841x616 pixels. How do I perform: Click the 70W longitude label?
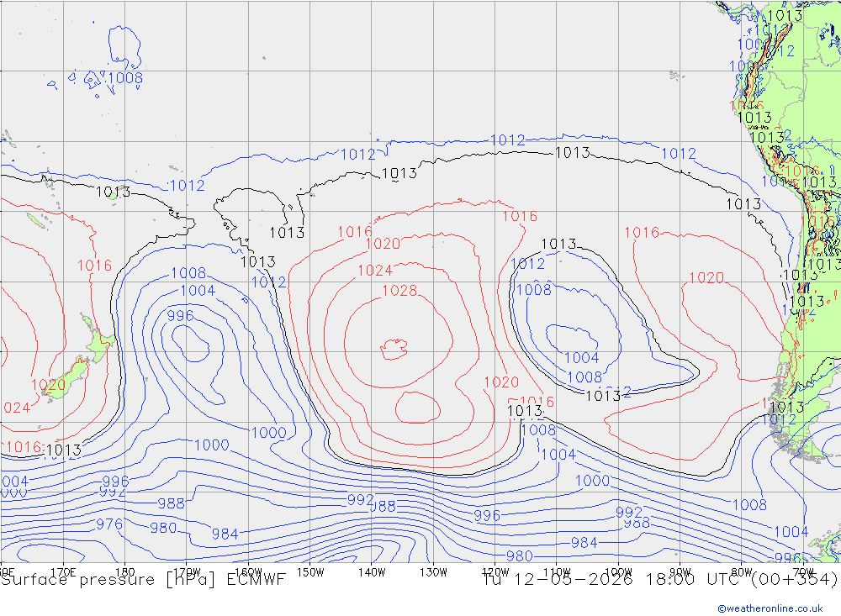point(803,572)
